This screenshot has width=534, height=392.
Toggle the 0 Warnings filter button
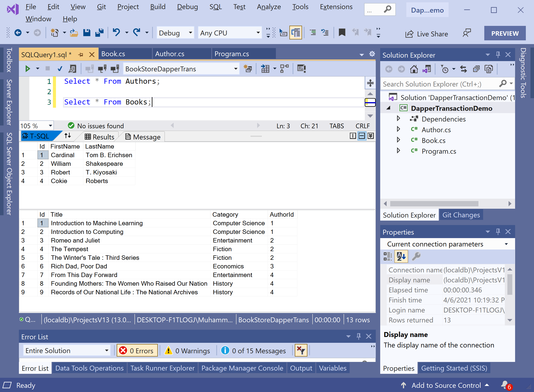[188, 350]
